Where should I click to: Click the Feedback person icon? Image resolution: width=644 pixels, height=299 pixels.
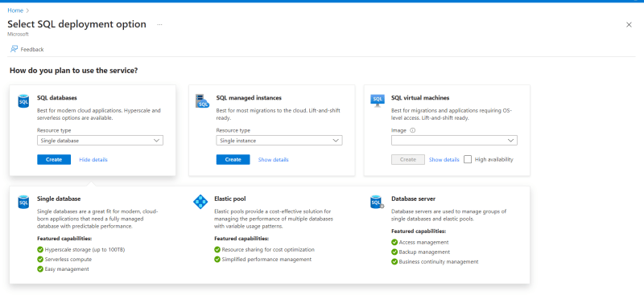(14, 49)
